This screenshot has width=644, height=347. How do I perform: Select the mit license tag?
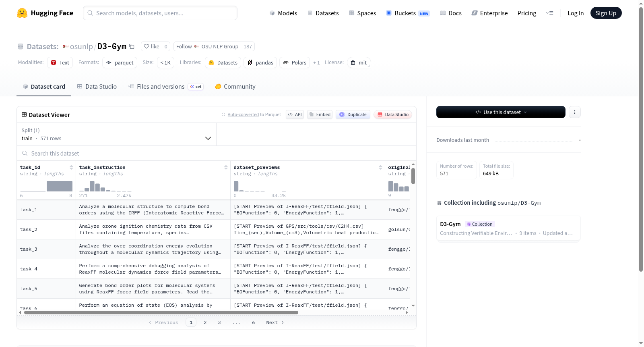359,62
